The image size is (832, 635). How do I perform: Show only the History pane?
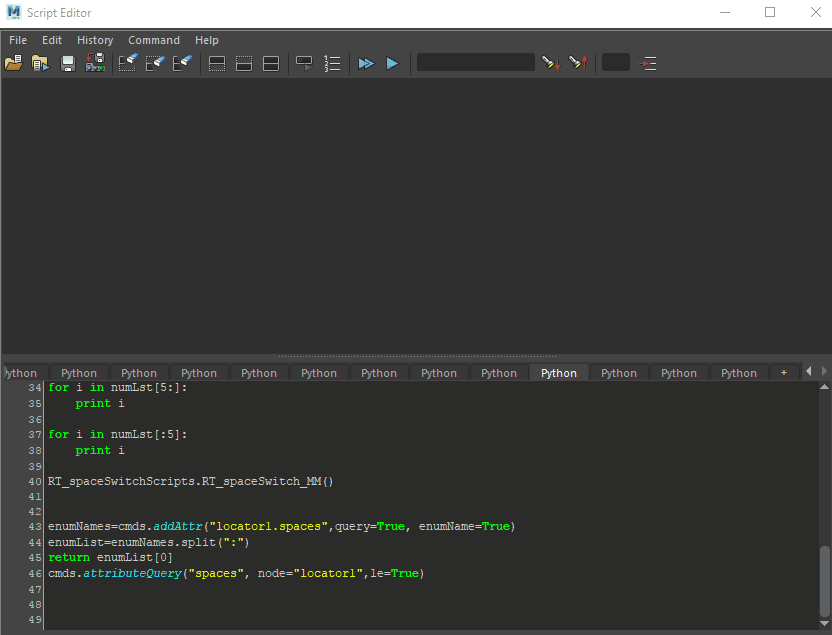click(216, 64)
